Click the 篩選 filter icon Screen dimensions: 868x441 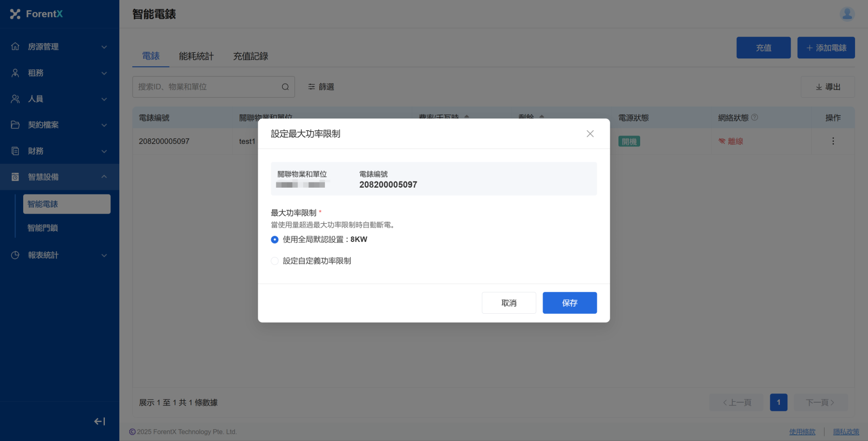click(312, 87)
